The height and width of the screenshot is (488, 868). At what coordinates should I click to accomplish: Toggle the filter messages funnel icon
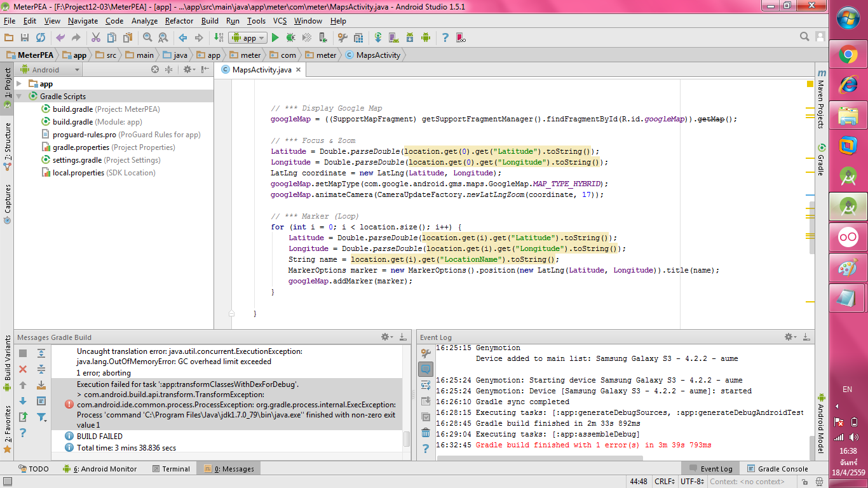[x=41, y=417]
